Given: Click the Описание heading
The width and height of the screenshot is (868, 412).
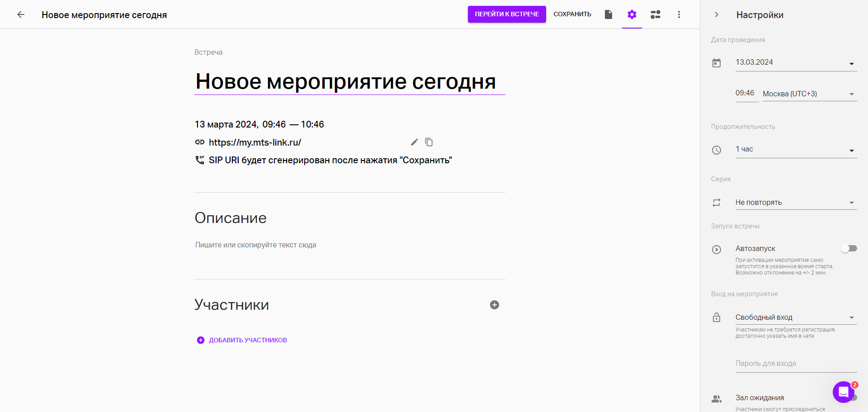Looking at the screenshot, I should coord(231,218).
